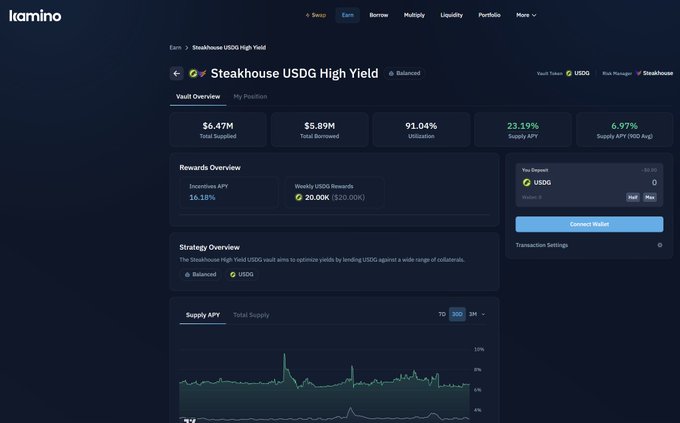Click the 23.19% Supply APY card

coord(523,130)
